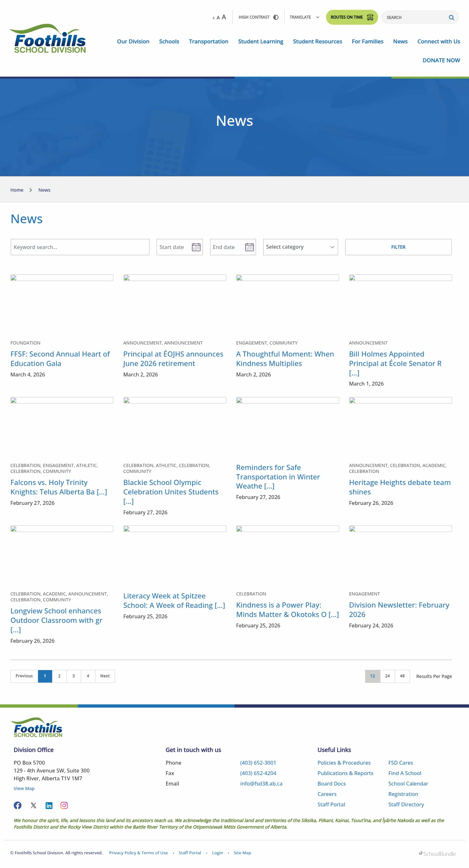This screenshot has height=868, width=469.
Task: Open the Facebook page icon
Action: click(18, 805)
